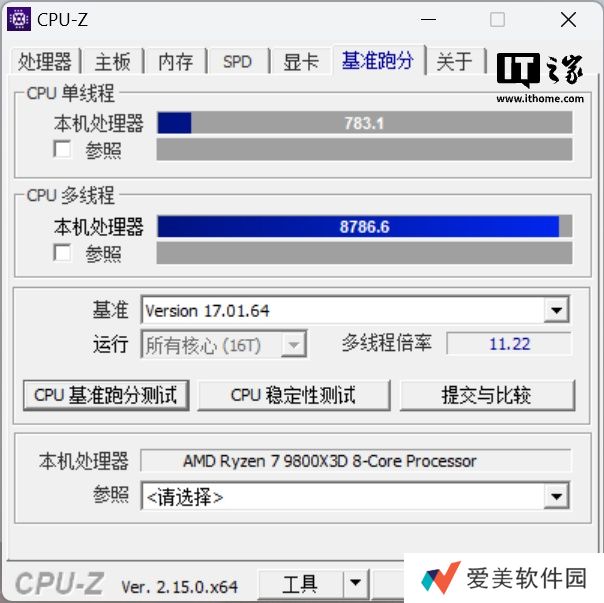Enable 参照 checkbox under CPU 单线程
Viewport: 604px width, 603px height.
(x=62, y=149)
